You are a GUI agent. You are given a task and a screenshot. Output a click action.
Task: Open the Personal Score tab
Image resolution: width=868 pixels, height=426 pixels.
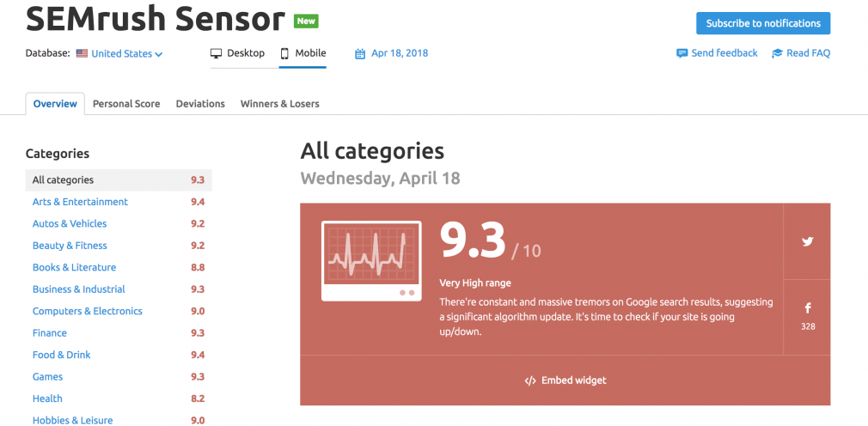coord(126,103)
